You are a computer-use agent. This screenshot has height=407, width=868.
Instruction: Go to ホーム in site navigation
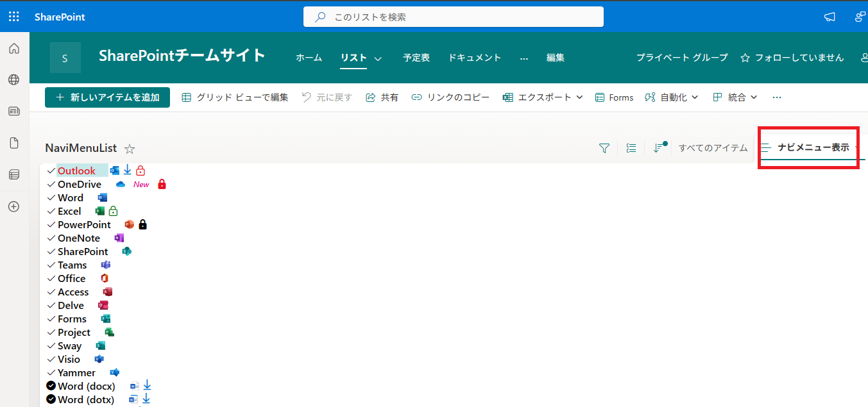[x=309, y=58]
